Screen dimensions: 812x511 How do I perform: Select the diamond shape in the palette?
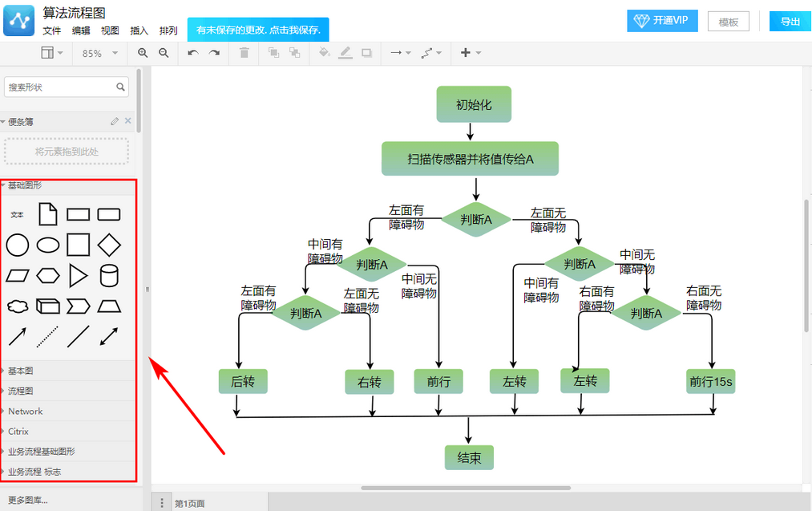click(109, 245)
